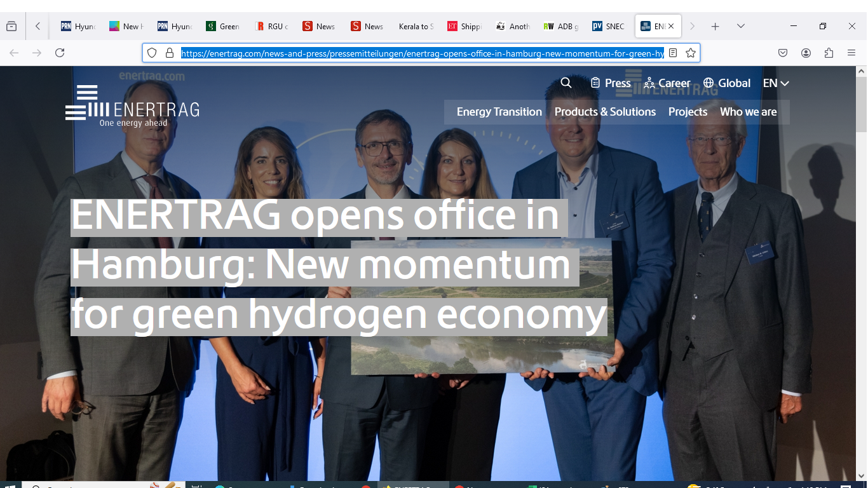Expand the EN language dropdown
The height and width of the screenshot is (488, 868).
coord(776,83)
